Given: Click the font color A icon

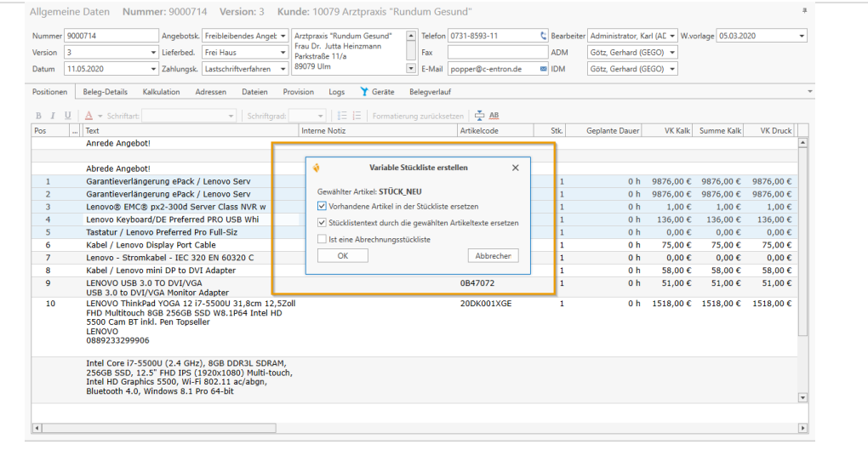Looking at the screenshot, I should point(89,116).
